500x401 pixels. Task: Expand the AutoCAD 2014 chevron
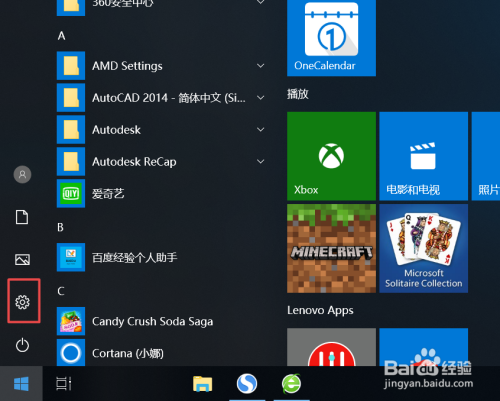pyautogui.click(x=261, y=98)
